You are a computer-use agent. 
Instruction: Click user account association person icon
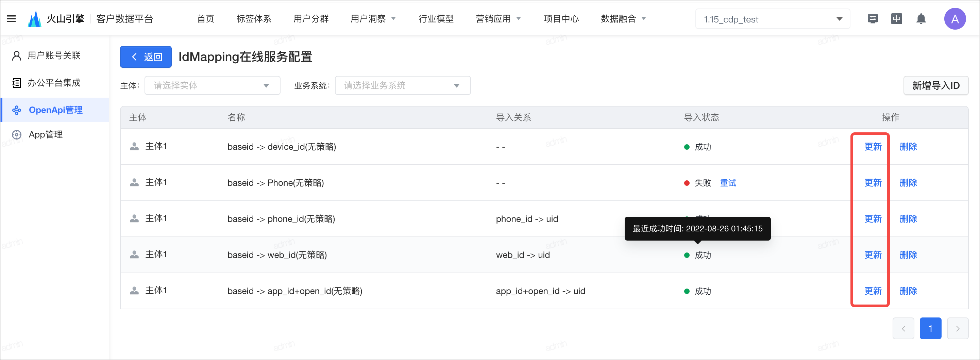point(16,55)
